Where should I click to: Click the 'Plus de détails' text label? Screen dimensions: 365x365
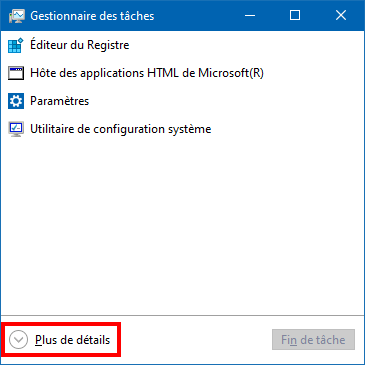click(x=72, y=340)
